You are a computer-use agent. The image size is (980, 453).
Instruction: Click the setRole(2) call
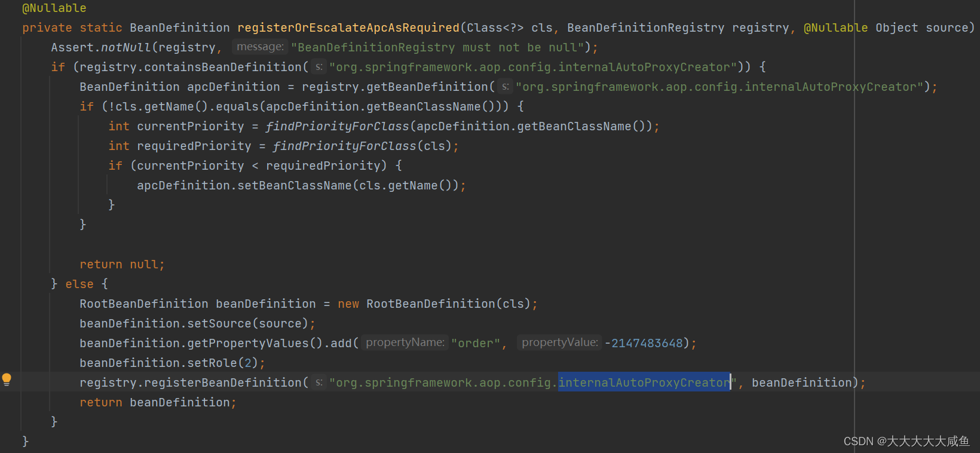coord(223,363)
